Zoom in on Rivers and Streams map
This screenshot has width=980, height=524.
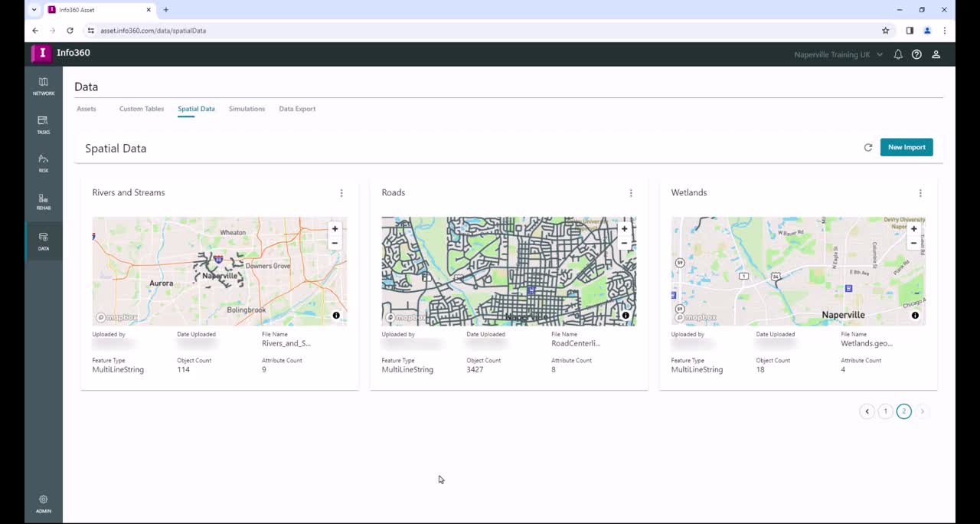[335, 229]
